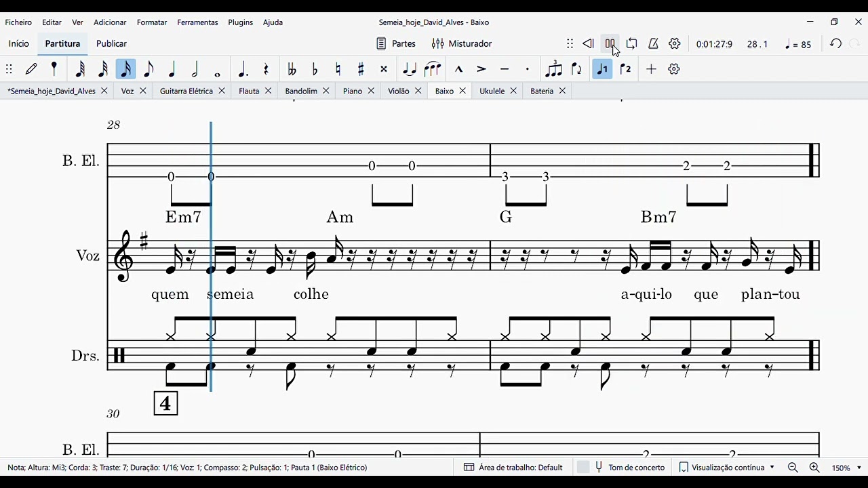Switch to Voice 1
This screenshot has height=488, width=868.
602,69
